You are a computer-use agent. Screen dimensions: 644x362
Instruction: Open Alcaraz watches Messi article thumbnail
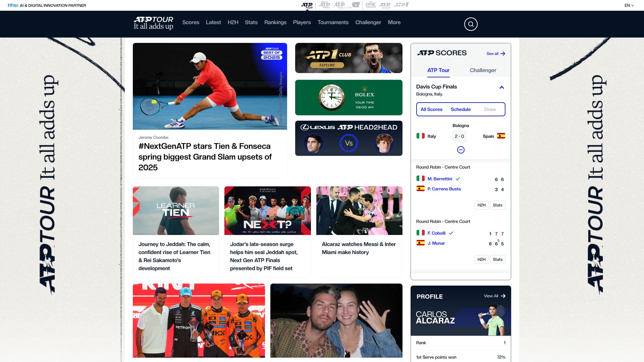point(359,210)
